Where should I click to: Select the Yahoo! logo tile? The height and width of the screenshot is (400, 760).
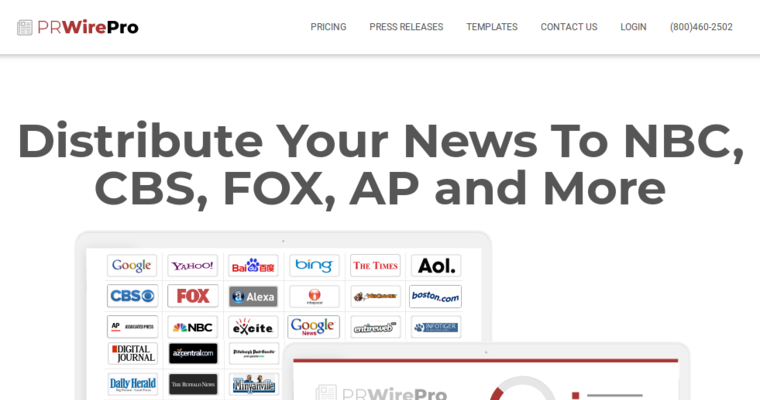[x=193, y=266]
